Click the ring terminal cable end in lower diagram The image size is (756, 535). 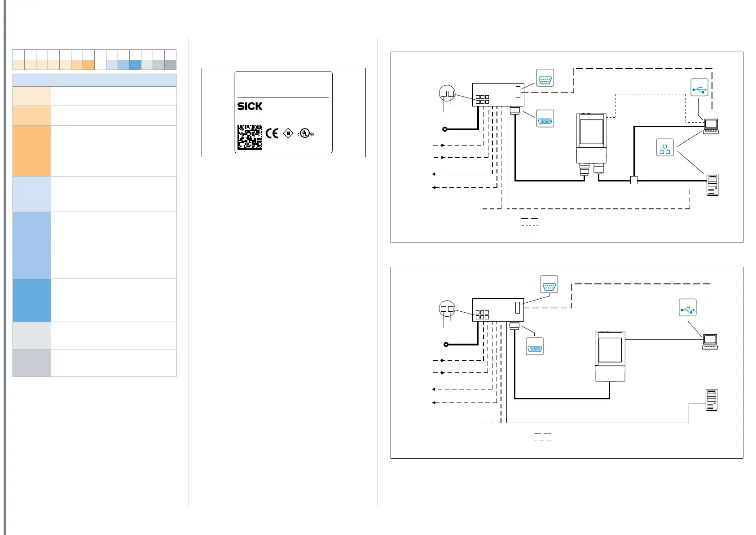pos(446,345)
